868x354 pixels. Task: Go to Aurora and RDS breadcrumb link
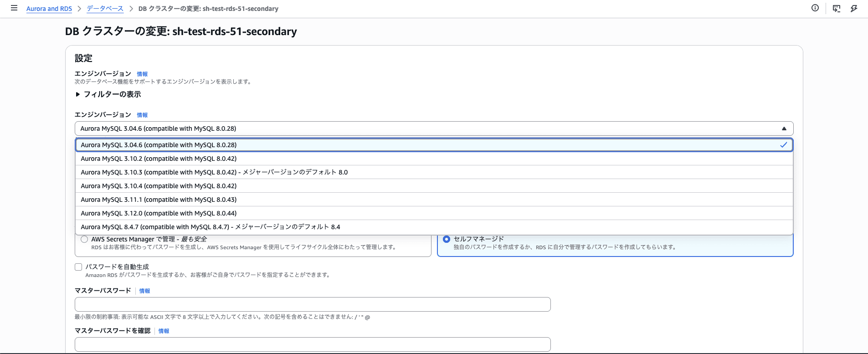49,9
